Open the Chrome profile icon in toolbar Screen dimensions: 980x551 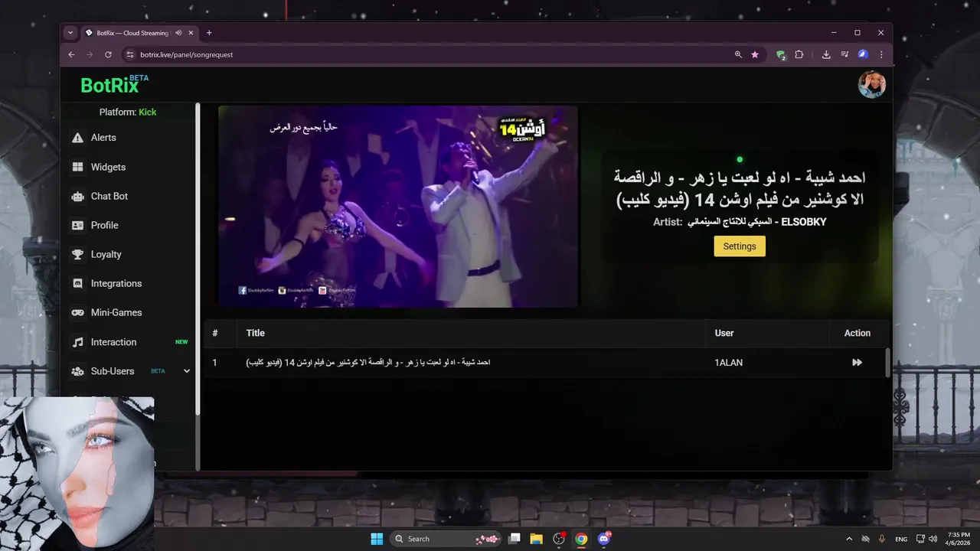pyautogui.click(x=863, y=54)
